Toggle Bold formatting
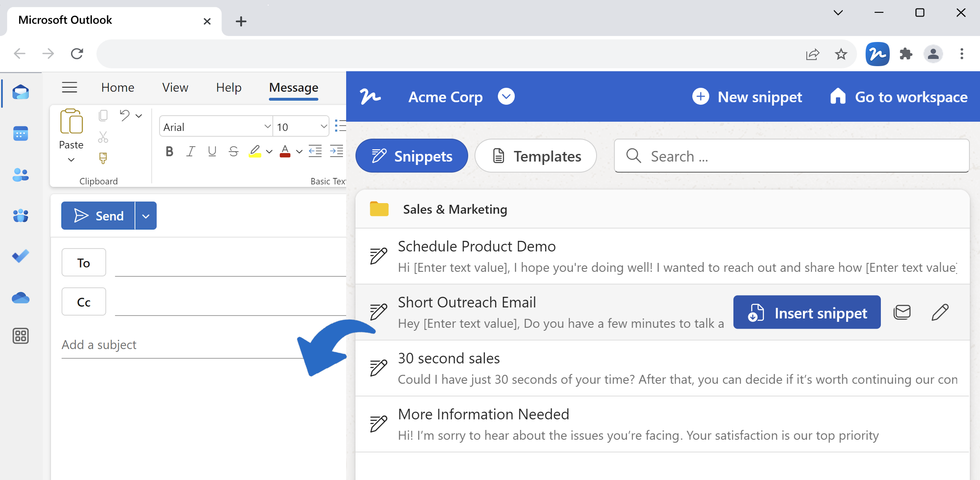 169,151
